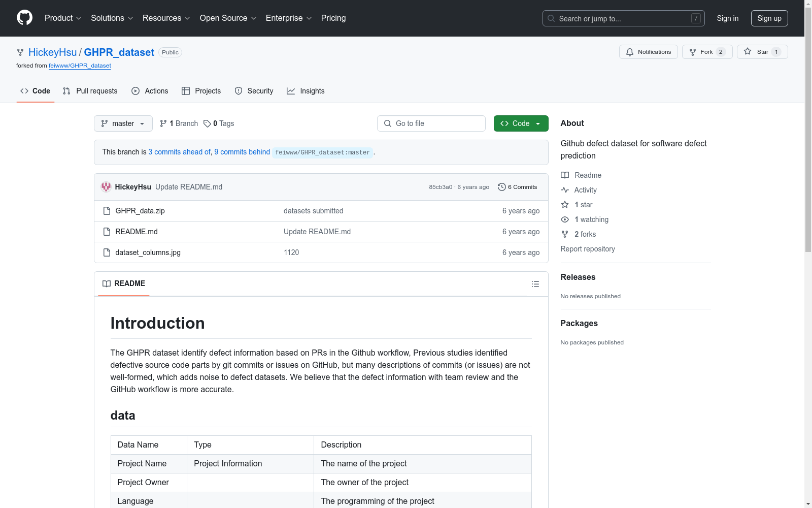
Task: Click the eye icon beside 1 watching
Action: click(x=565, y=219)
